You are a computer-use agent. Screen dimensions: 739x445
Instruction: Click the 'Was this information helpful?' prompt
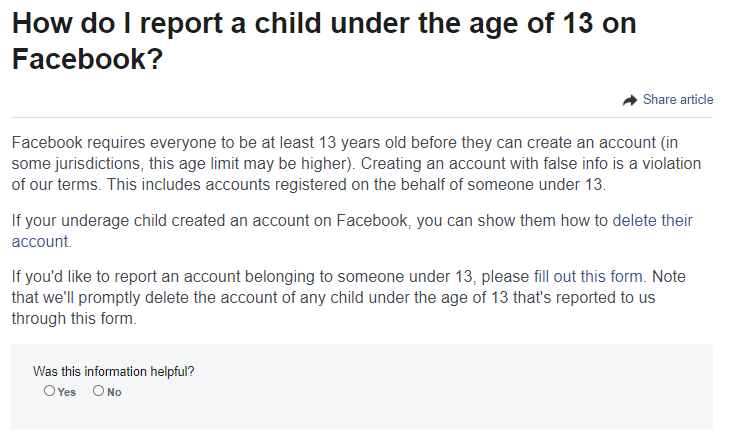click(x=114, y=371)
